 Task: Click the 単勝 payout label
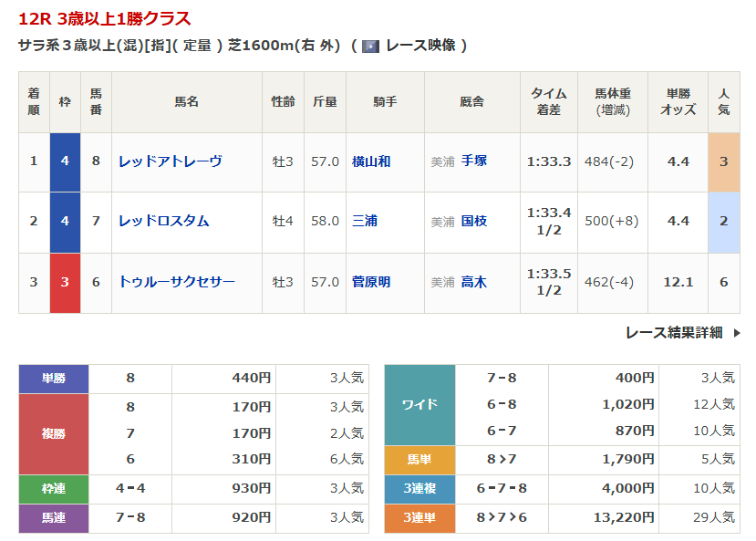54,379
